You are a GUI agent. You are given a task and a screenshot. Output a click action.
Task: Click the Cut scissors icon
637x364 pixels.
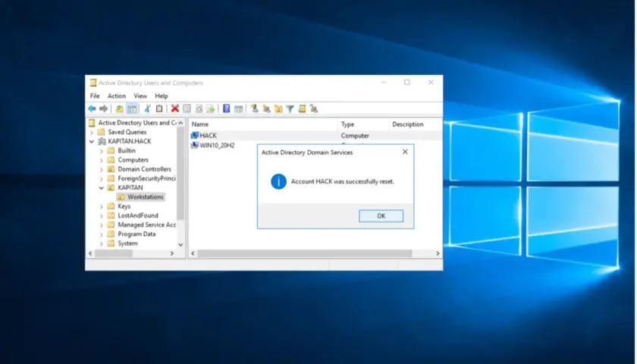147,108
